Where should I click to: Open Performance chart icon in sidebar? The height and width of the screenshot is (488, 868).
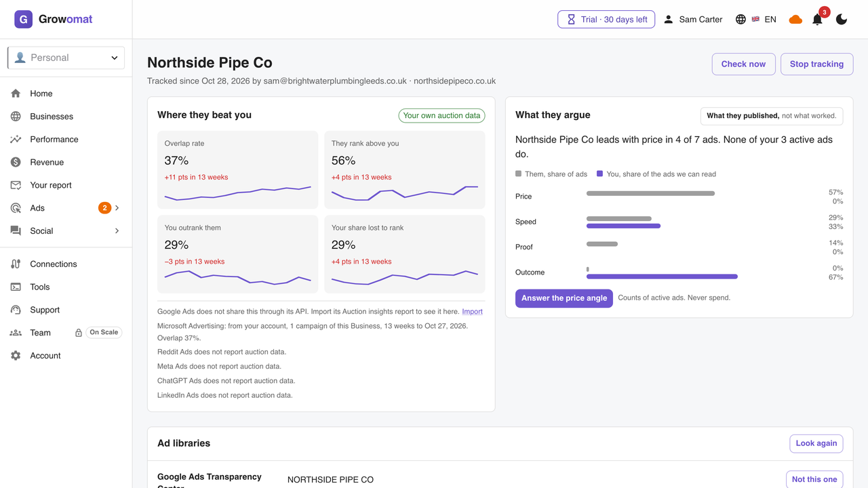pyautogui.click(x=16, y=139)
